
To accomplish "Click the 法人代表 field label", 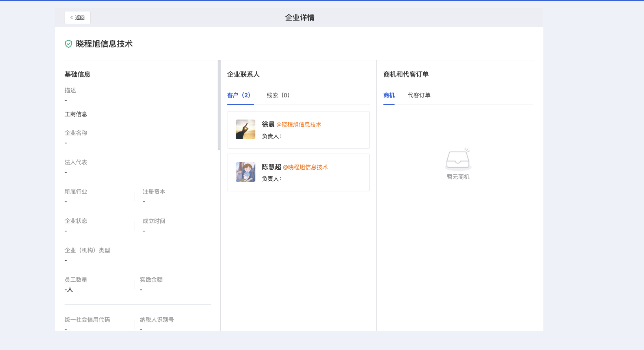I will click(76, 162).
